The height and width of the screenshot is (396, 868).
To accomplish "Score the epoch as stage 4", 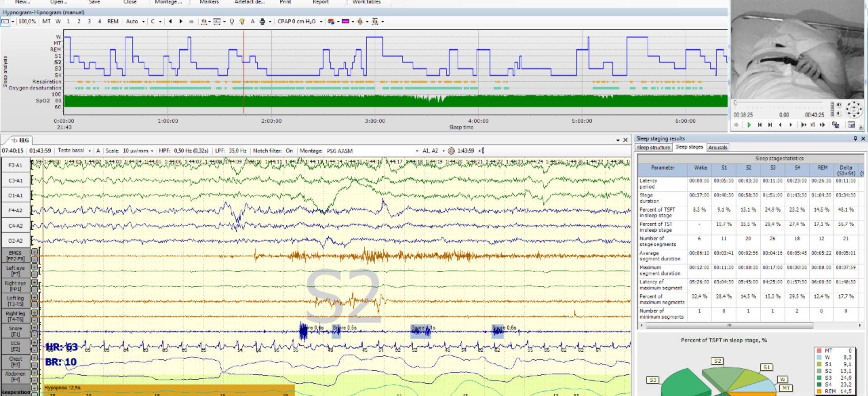I will (99, 21).
